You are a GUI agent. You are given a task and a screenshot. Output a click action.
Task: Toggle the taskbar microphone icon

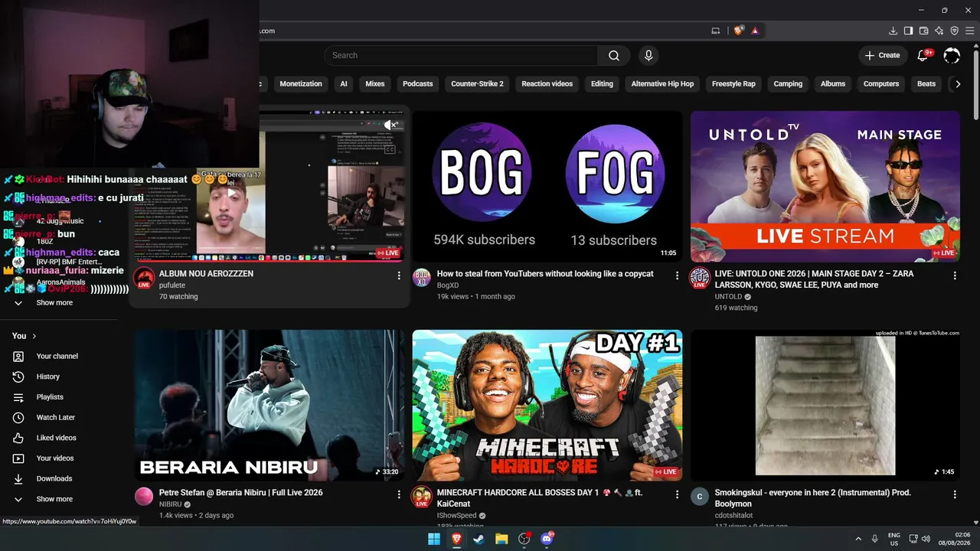(874, 539)
